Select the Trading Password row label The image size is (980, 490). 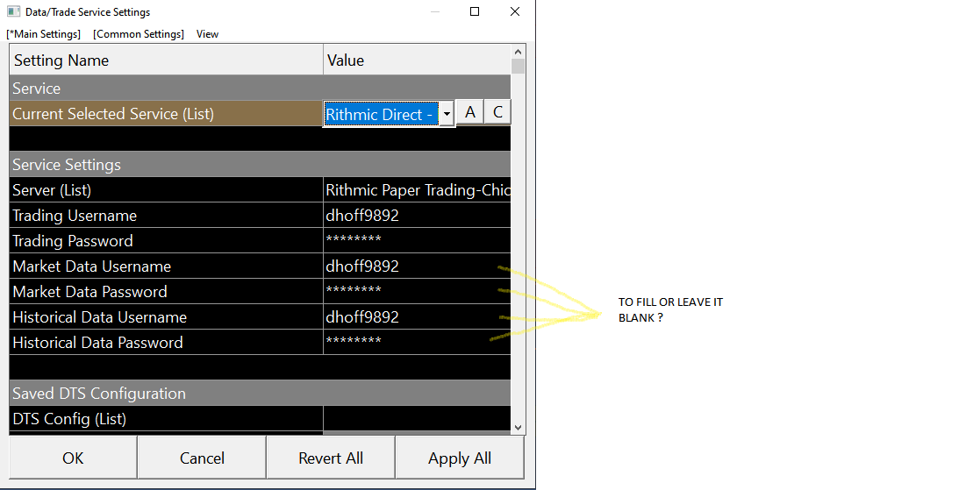[x=73, y=241]
